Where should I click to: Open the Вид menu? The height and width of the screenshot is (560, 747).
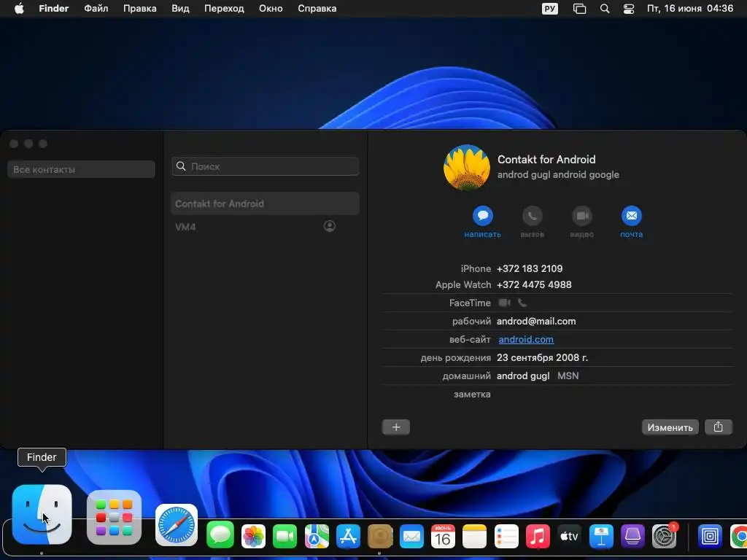180,9
